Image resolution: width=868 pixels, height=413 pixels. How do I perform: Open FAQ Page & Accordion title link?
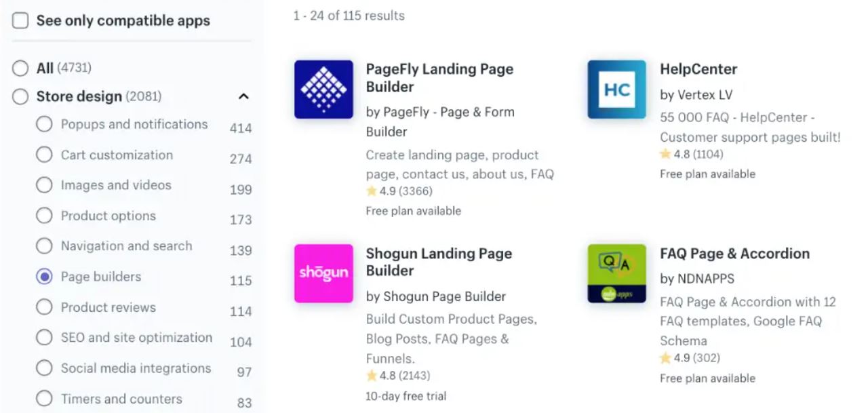(734, 254)
